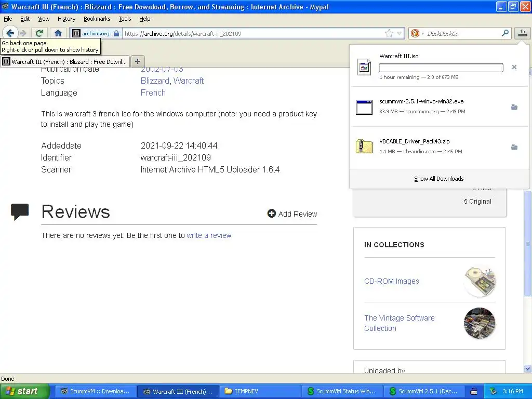
Task: Click the warcraft-iii_202109 identifier text
Action: click(176, 158)
